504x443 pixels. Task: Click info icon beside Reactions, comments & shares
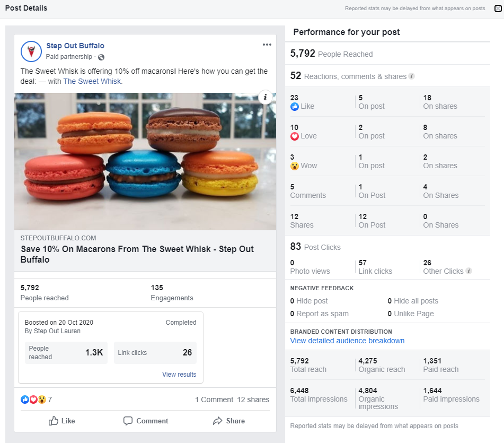click(x=411, y=76)
